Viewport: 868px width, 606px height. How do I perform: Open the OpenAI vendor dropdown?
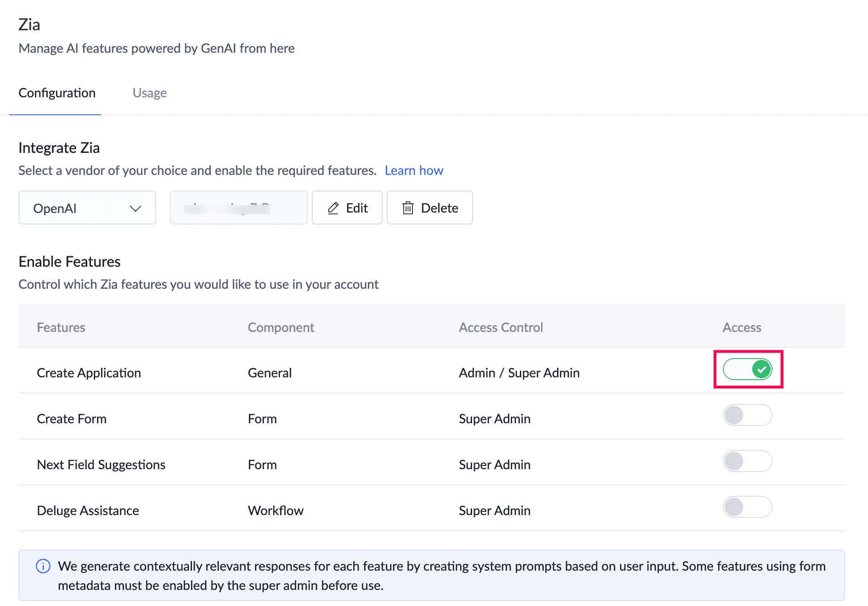(87, 208)
